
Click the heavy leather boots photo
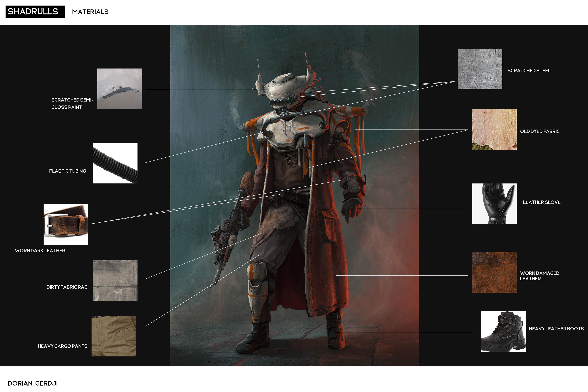pyautogui.click(x=503, y=331)
